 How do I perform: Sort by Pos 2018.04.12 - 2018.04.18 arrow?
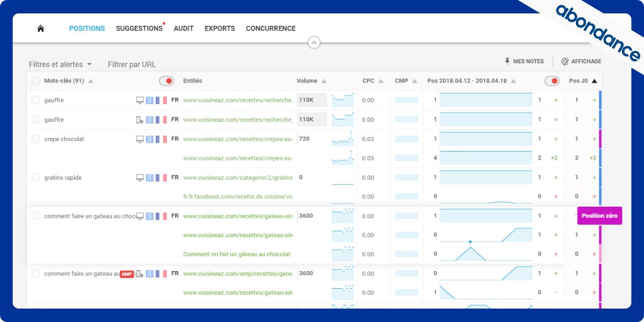pos(514,82)
